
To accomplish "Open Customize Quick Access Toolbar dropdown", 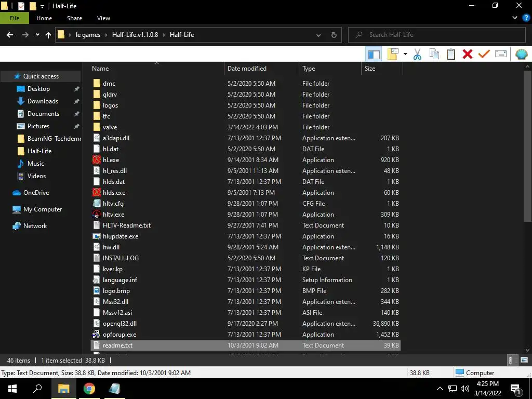I will pyautogui.click(x=43, y=6).
